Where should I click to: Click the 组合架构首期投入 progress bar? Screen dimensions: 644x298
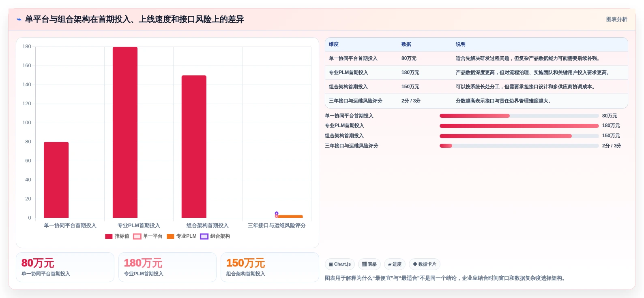tap(519, 136)
